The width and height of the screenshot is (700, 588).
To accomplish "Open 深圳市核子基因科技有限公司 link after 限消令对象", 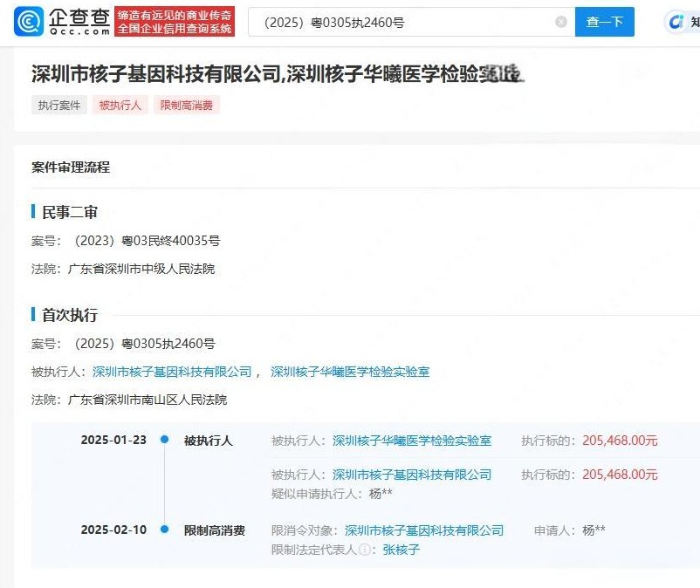I will tap(424, 530).
